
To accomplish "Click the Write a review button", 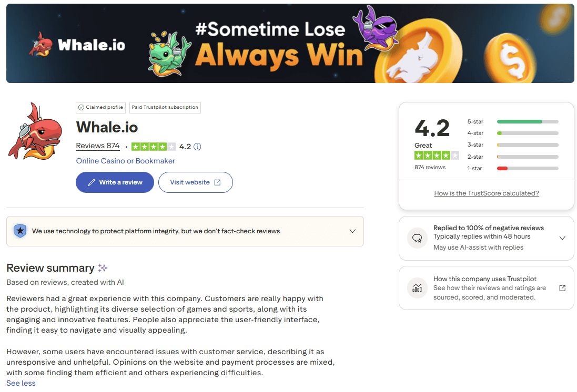I will point(115,182).
